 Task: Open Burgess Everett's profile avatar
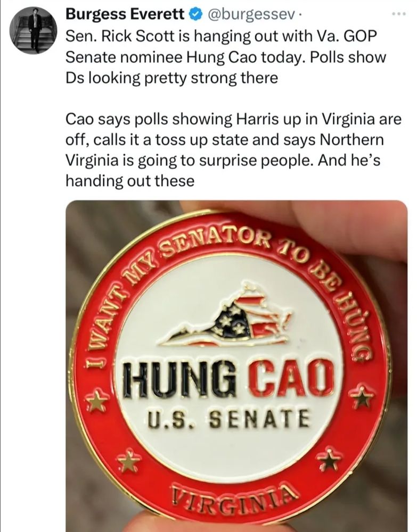point(33,31)
